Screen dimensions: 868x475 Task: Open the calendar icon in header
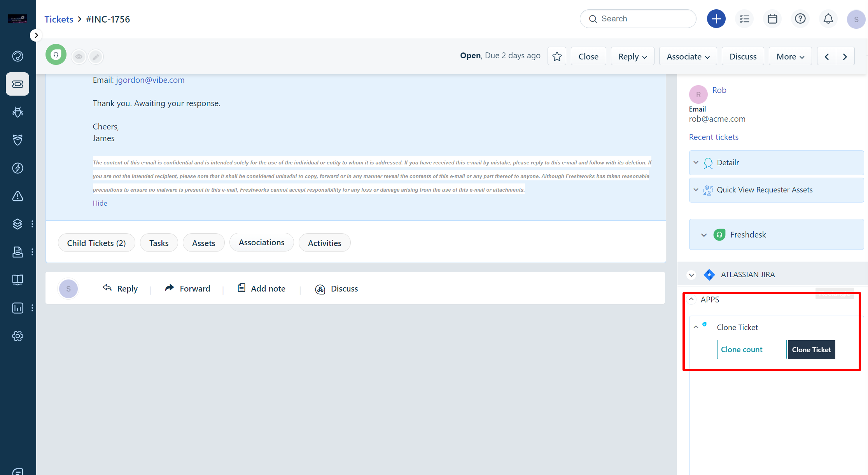pos(772,19)
